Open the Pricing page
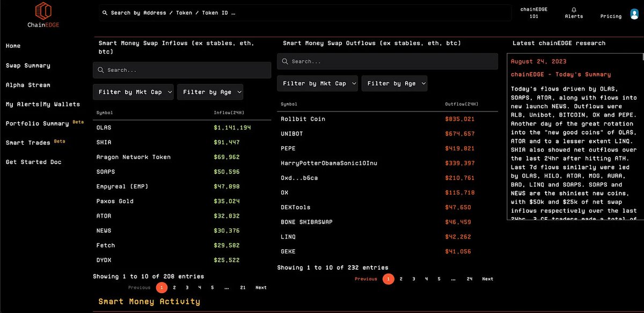This screenshot has height=313, width=644. point(611,17)
